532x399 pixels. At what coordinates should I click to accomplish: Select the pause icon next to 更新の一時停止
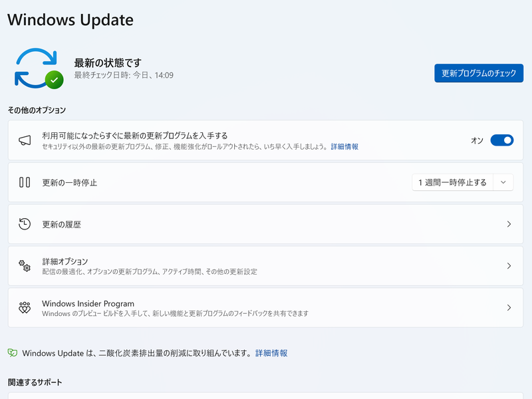[25, 182]
